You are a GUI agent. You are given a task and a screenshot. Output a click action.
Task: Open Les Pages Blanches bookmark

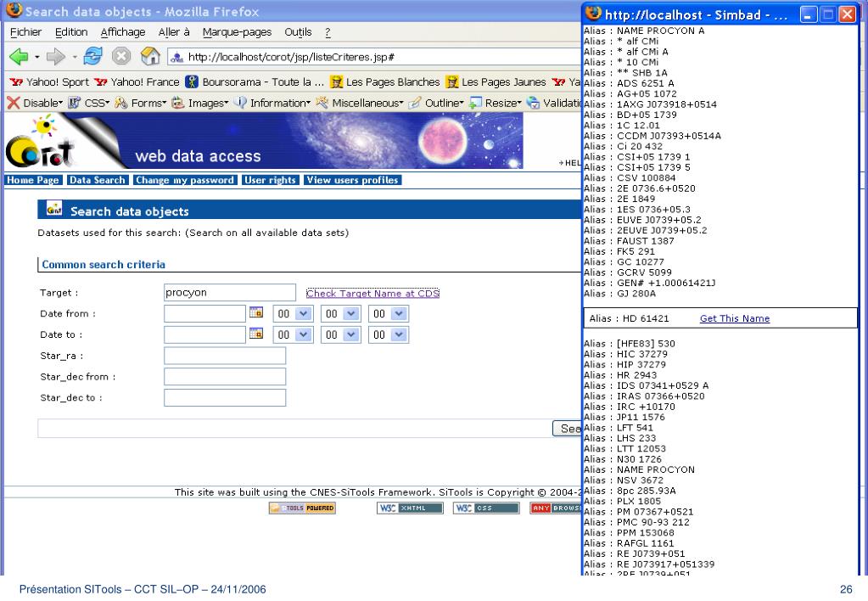click(x=384, y=82)
